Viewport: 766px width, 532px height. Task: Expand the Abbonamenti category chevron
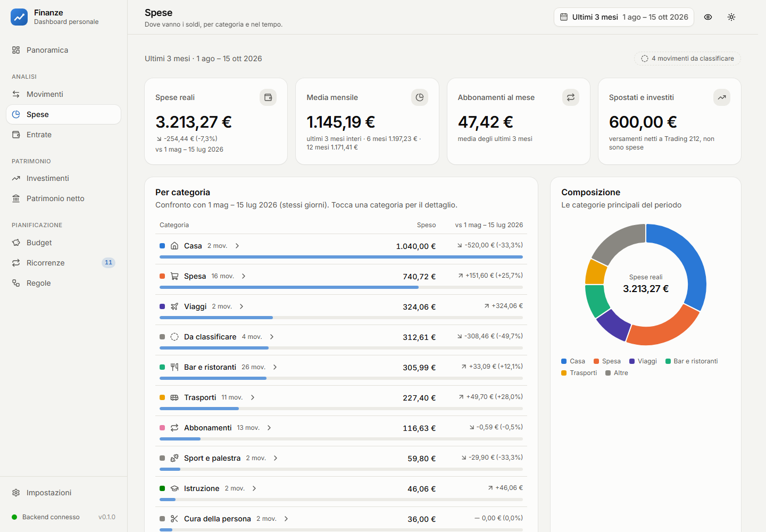click(269, 428)
